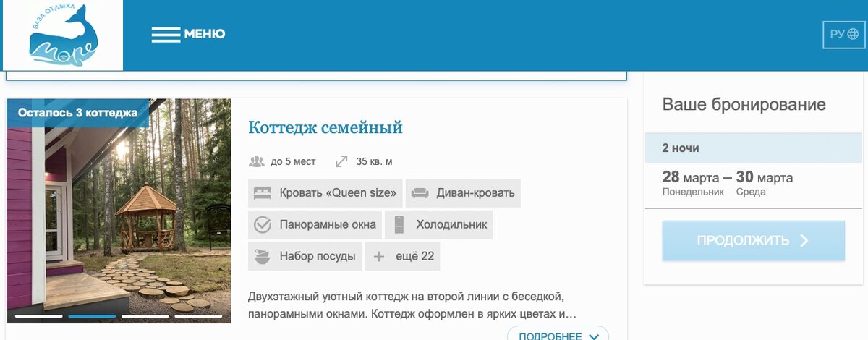This screenshot has width=868, height=340.
Task: Open the hamburger МЕНЮ icon
Action: [x=166, y=34]
